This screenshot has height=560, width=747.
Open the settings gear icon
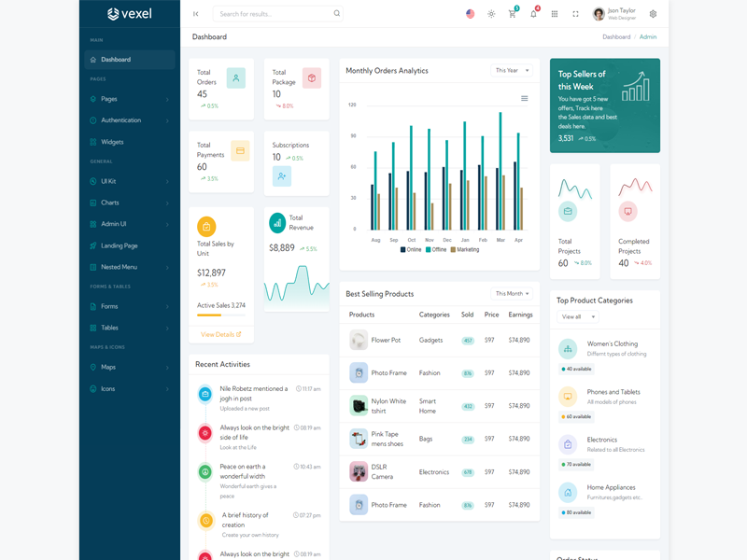click(653, 14)
